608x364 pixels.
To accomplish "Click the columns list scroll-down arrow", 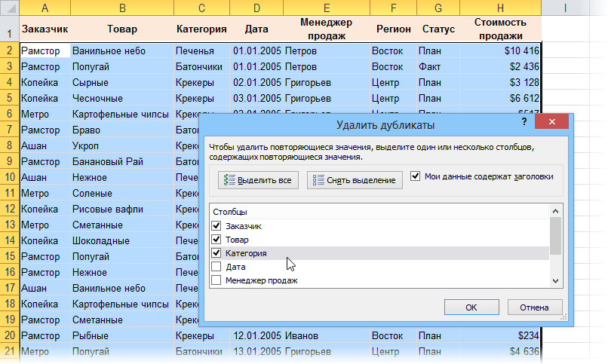I will pyautogui.click(x=556, y=280).
